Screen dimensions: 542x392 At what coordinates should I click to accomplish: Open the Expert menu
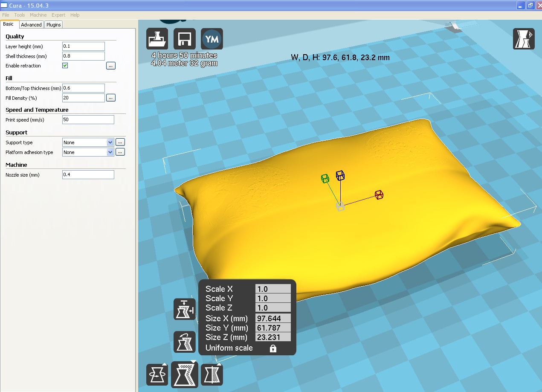point(58,15)
